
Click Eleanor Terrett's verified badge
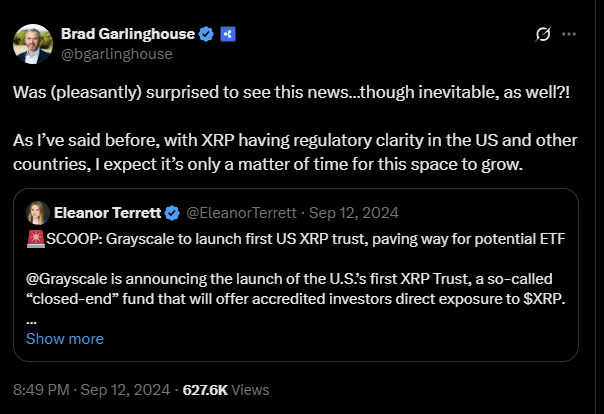(x=172, y=213)
